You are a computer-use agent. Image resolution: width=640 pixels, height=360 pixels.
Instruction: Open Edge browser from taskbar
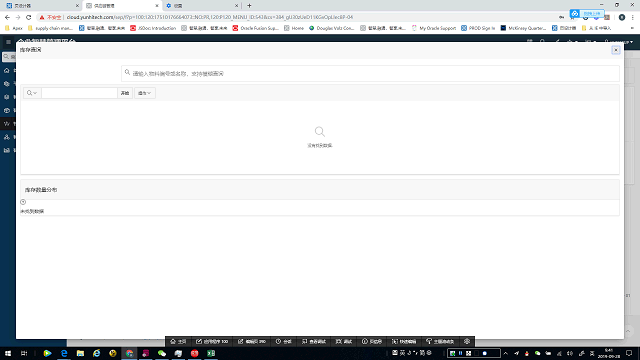click(x=64, y=353)
